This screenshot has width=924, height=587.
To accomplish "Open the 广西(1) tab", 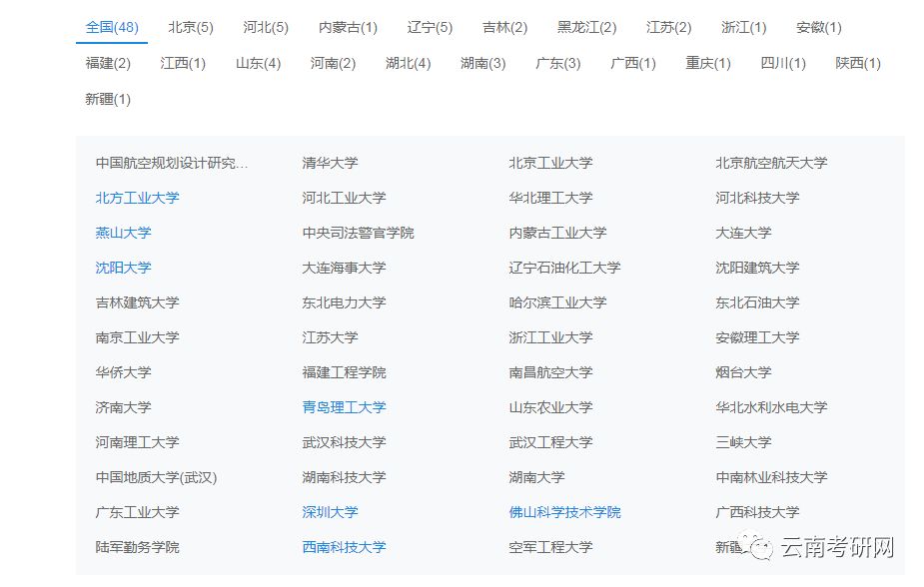I will pos(633,63).
